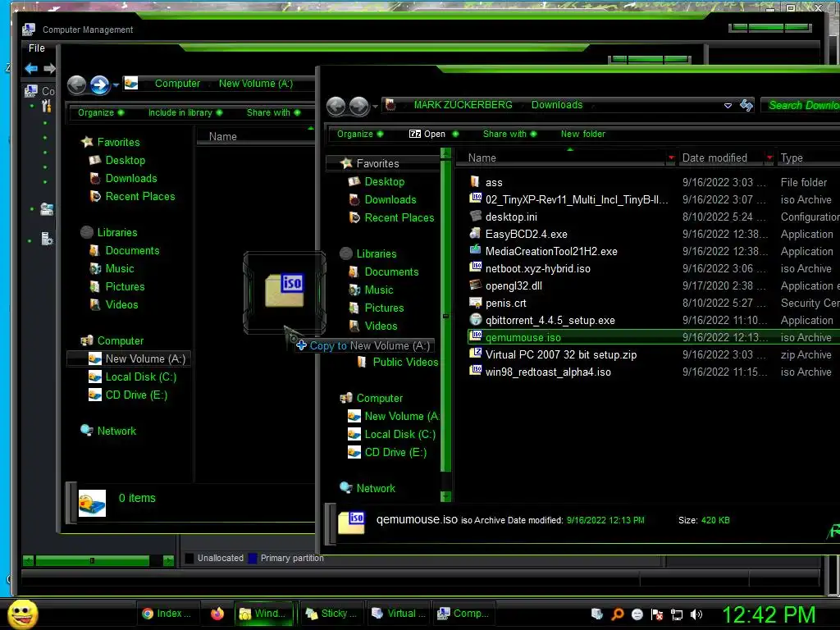
Task: Open Organize menu in New Volume window
Action: [x=100, y=112]
